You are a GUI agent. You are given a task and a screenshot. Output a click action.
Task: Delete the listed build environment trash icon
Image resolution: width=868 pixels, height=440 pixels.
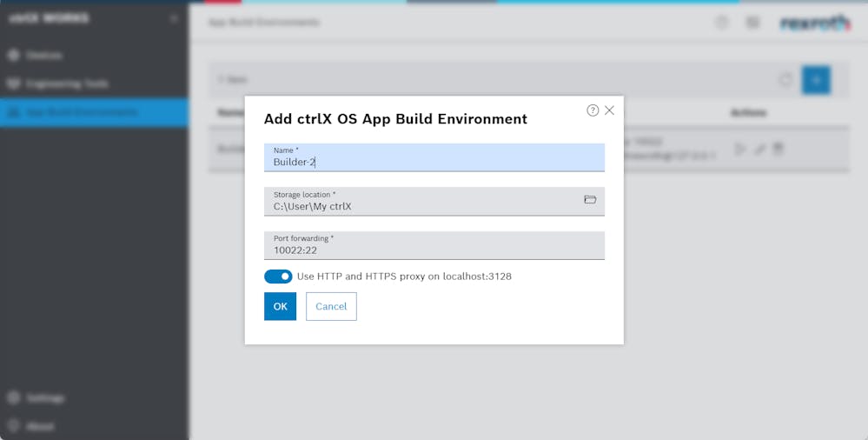(x=779, y=149)
